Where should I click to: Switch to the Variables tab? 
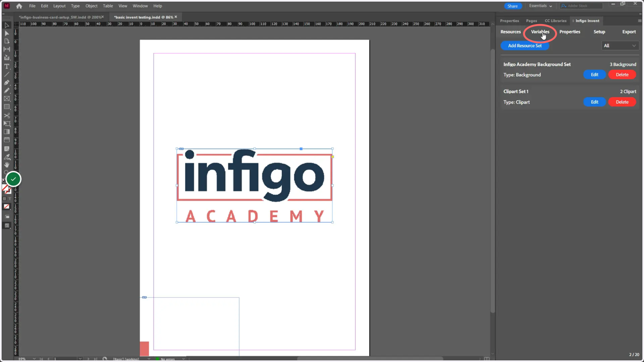point(540,32)
